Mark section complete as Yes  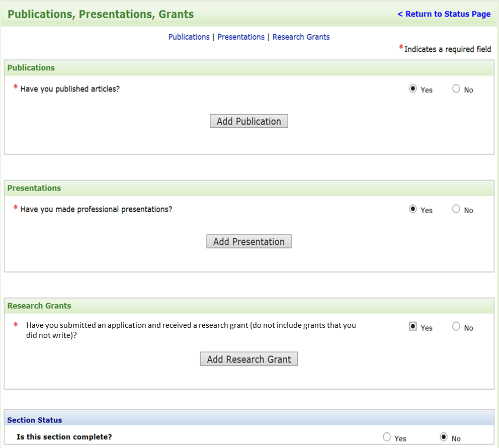point(387,437)
